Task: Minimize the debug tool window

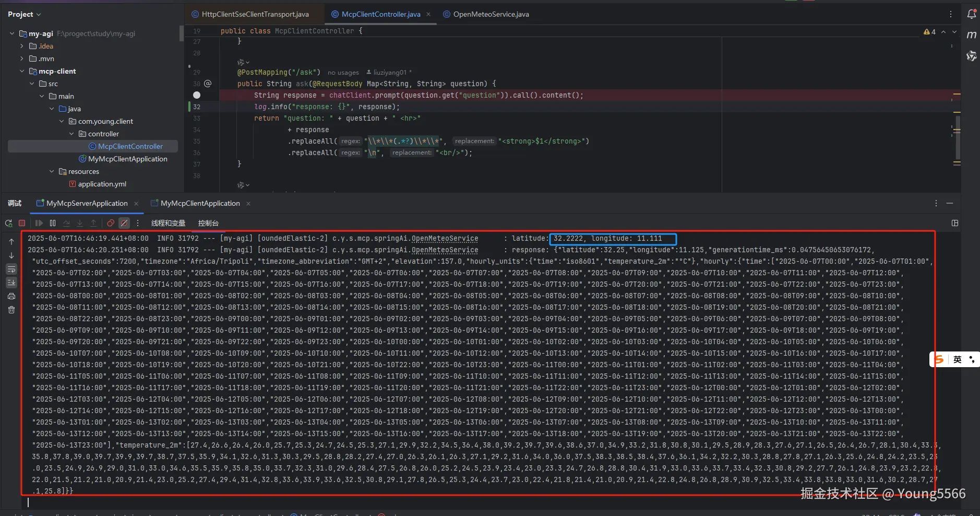Action: 950,203
